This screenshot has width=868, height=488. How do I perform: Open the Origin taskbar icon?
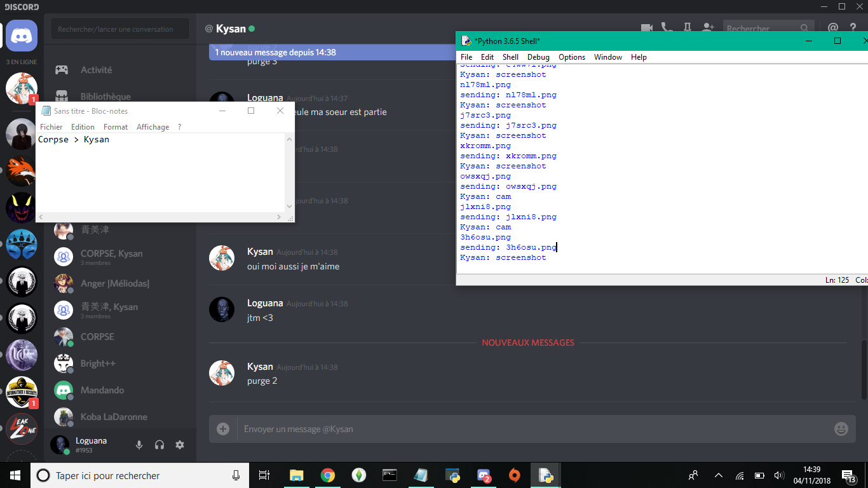pyautogui.click(x=515, y=475)
